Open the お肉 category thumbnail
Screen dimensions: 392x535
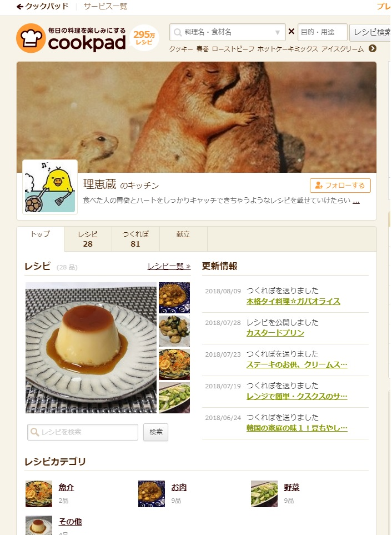click(x=152, y=494)
